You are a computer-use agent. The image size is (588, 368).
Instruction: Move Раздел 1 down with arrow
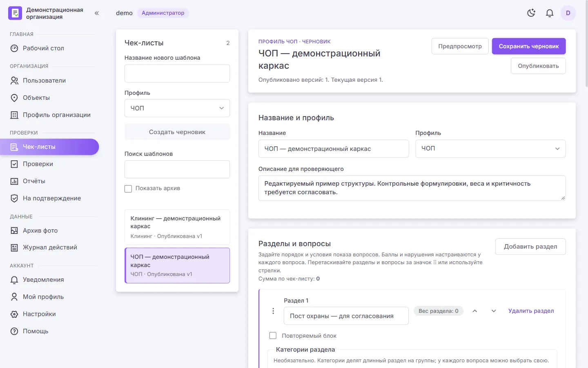click(494, 311)
